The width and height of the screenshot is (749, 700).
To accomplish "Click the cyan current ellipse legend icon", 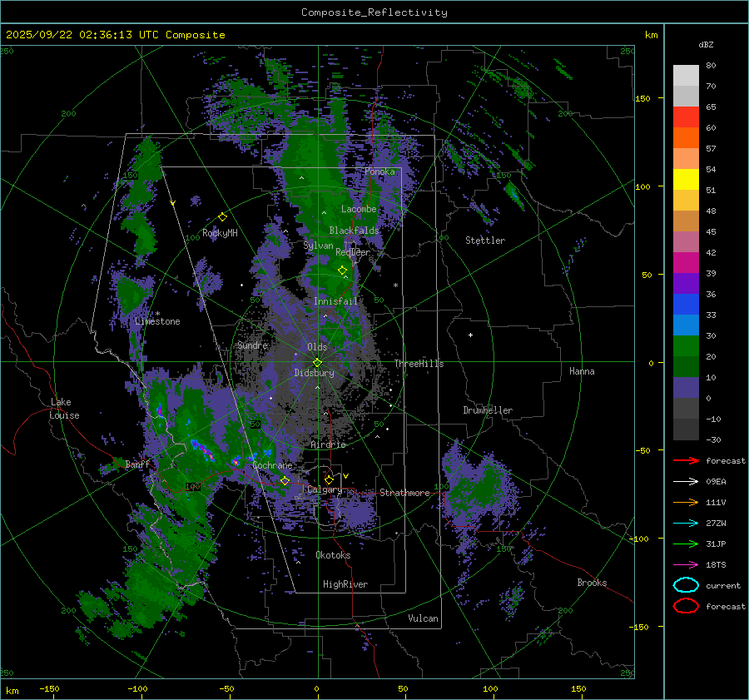I will tap(686, 585).
